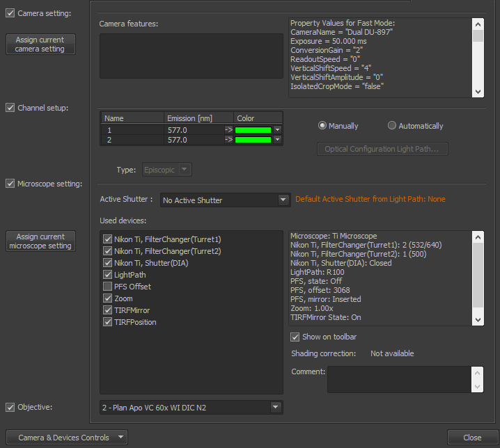Uncheck the Zoom device

(107, 298)
